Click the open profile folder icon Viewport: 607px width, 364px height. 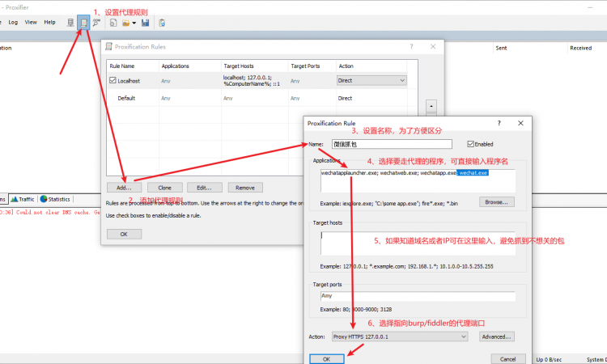click(x=125, y=23)
